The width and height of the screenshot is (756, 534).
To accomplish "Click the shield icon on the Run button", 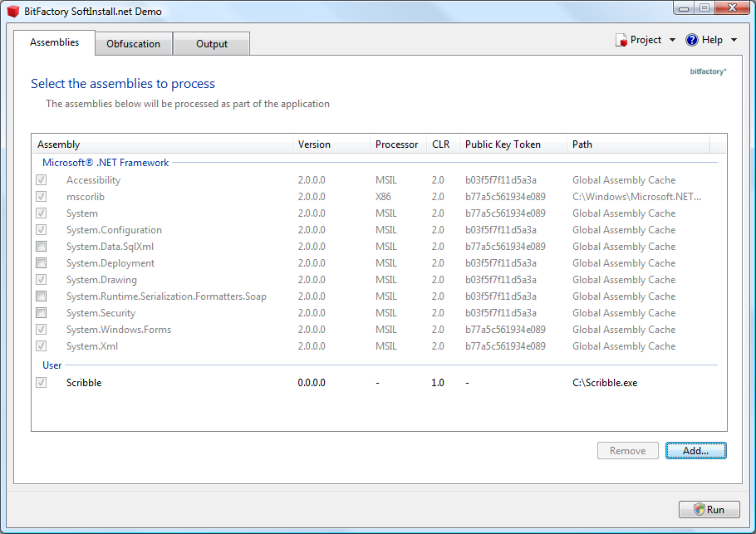I will point(700,509).
